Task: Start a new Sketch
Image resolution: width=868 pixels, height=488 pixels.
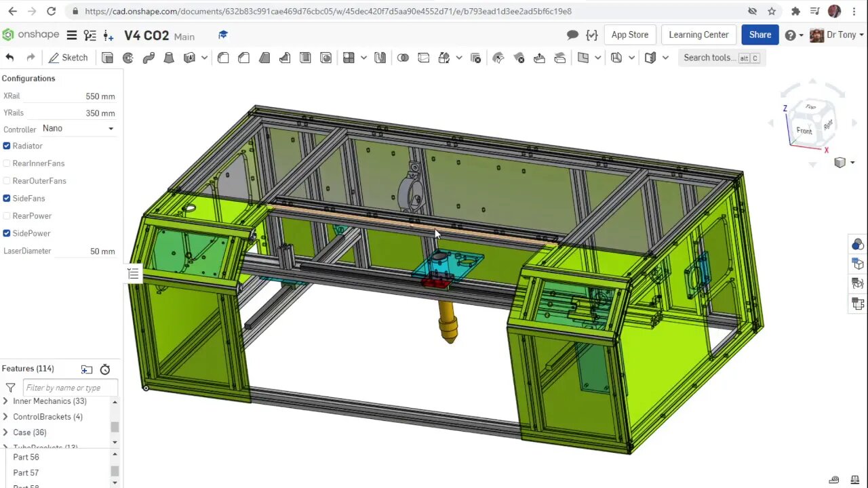Action: coord(68,58)
